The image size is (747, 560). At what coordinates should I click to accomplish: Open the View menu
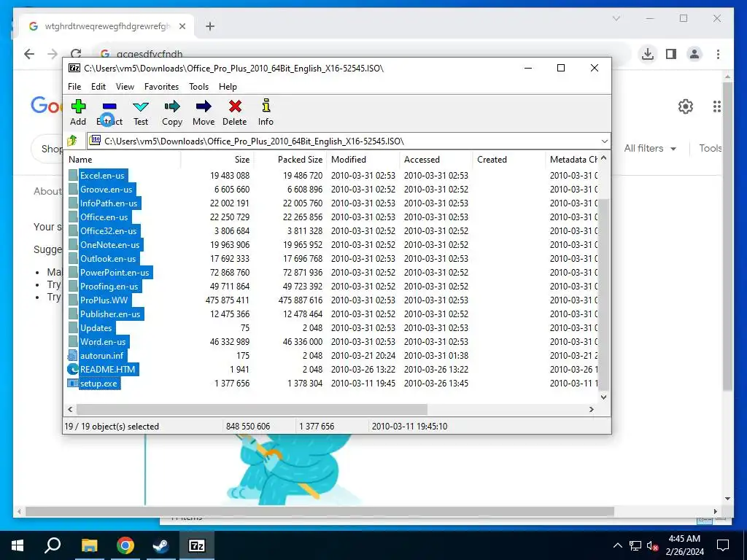point(125,87)
